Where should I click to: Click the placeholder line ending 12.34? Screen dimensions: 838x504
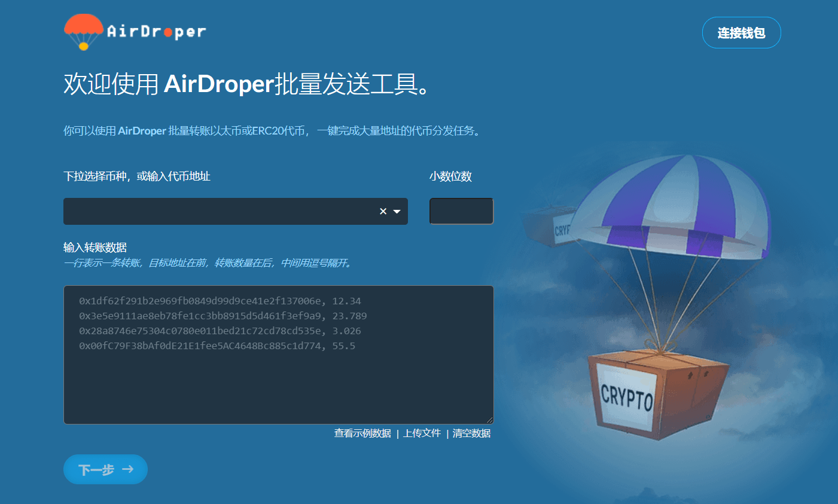(x=220, y=301)
